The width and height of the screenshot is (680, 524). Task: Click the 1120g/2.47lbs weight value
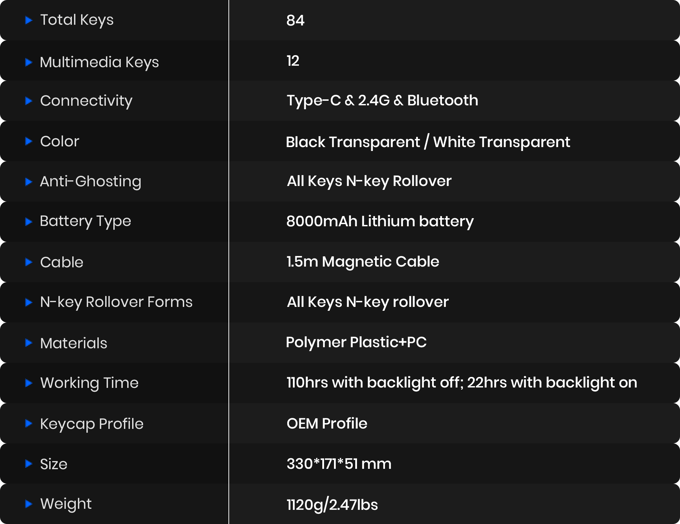pyautogui.click(x=332, y=504)
